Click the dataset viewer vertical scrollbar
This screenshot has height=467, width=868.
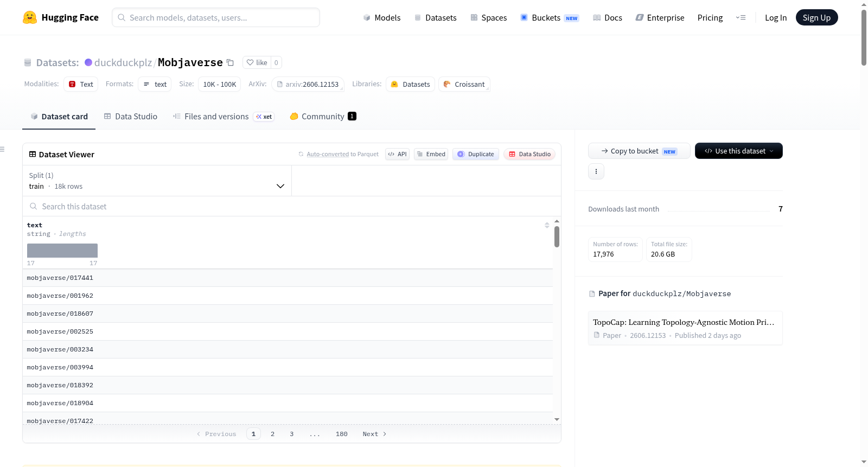coord(557,237)
